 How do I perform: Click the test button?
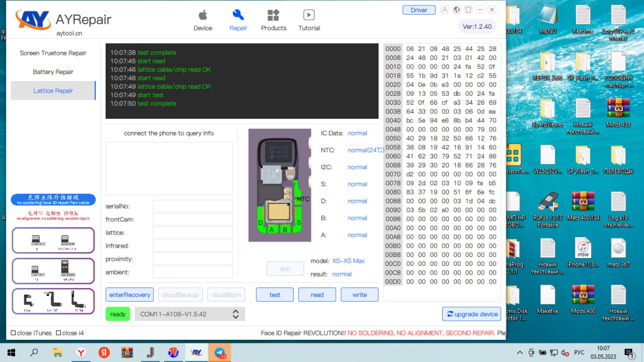click(275, 295)
